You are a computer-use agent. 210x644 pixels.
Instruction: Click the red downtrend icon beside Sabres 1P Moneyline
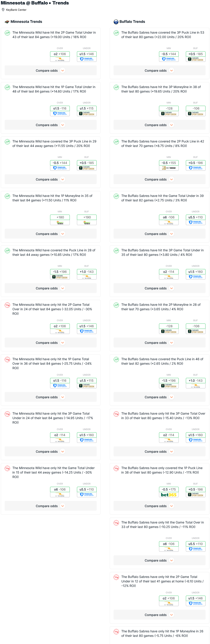[x=116, y=631]
